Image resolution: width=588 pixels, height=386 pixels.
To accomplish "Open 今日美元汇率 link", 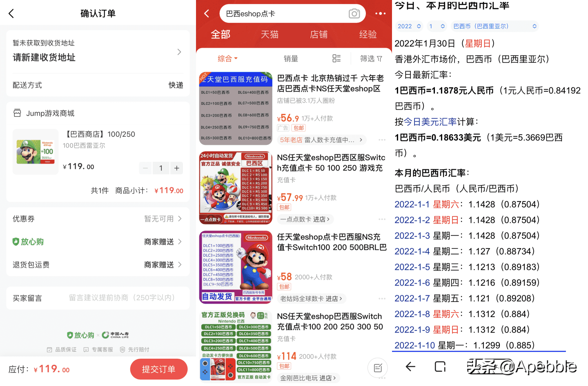I will [x=430, y=122].
